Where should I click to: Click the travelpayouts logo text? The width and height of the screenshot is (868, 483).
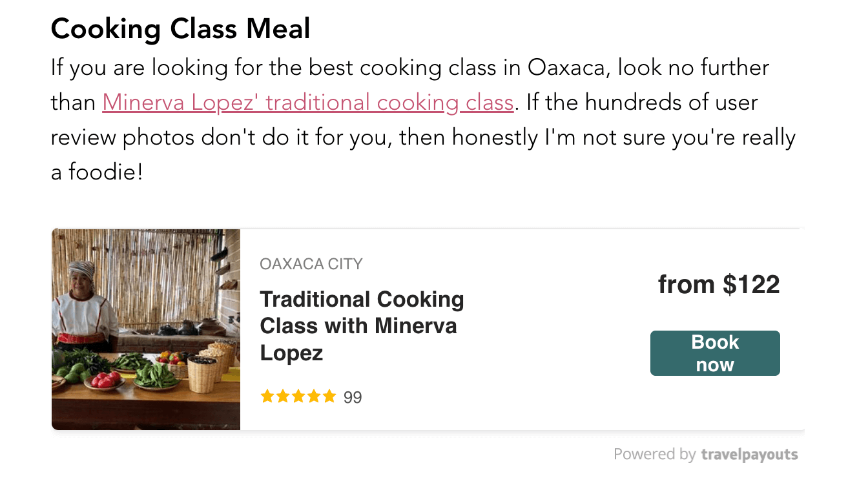pos(749,455)
